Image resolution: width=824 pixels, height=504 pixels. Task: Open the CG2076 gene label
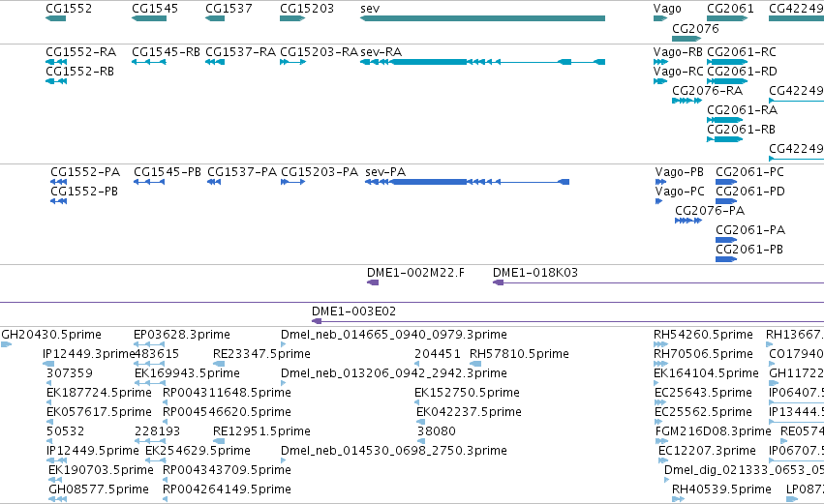point(695,28)
